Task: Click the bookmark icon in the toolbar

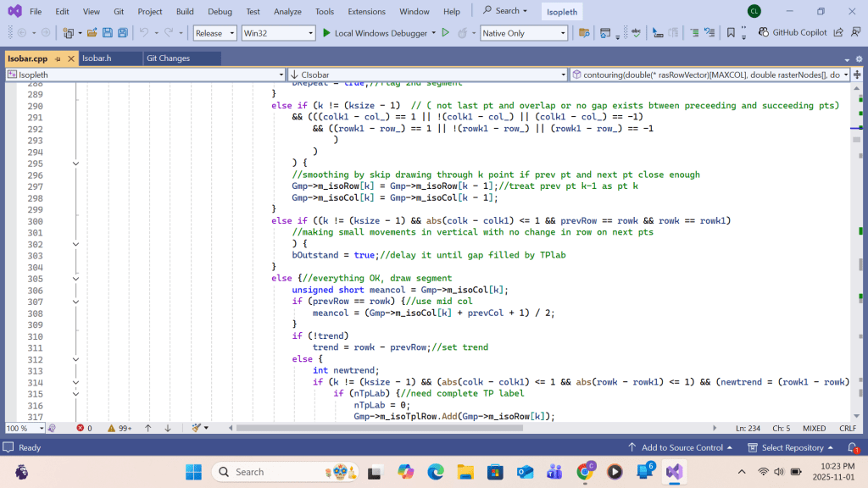Action: pyautogui.click(x=730, y=33)
